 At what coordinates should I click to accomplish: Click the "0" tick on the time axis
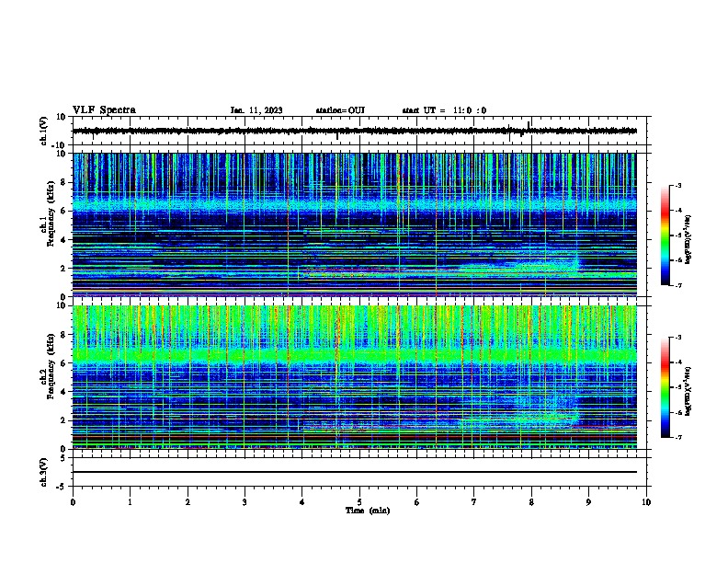pos(73,502)
